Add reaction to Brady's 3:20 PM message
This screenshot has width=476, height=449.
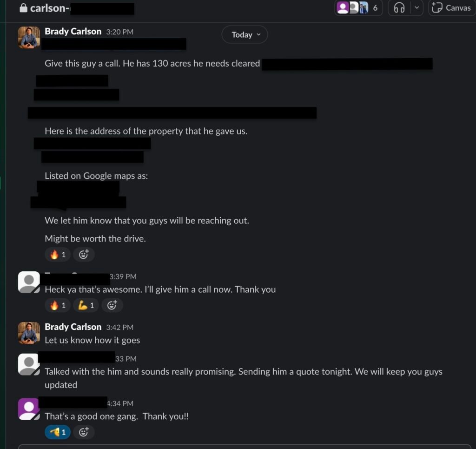(84, 254)
